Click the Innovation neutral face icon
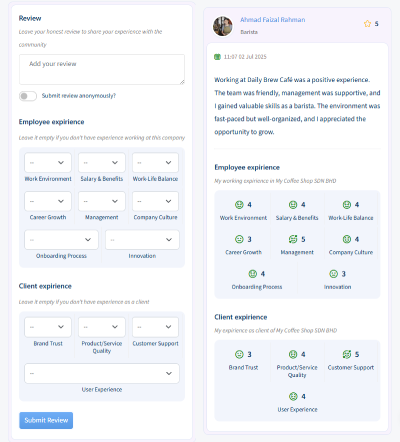Image resolution: width=400 pixels, height=442 pixels. (x=334, y=274)
